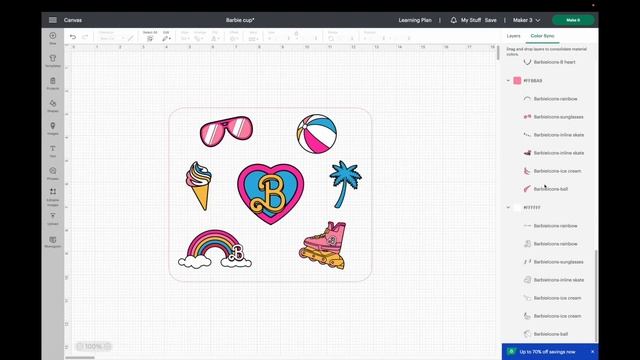The width and height of the screenshot is (640, 360).
Task: Click the white #FFFFFF color swatch
Action: point(517,207)
